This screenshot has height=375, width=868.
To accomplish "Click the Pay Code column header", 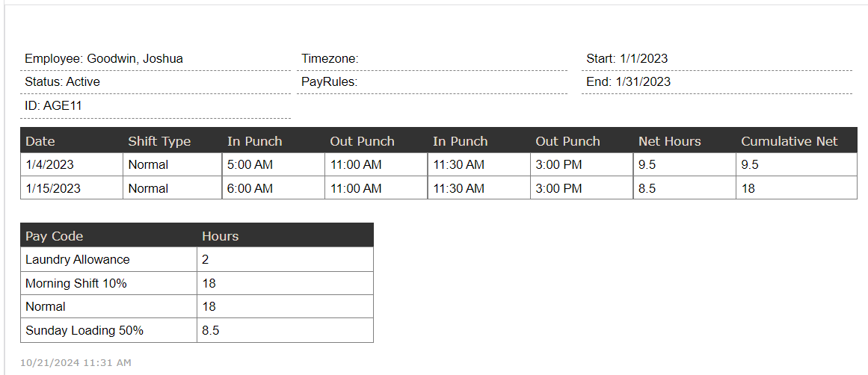I will (108, 235).
